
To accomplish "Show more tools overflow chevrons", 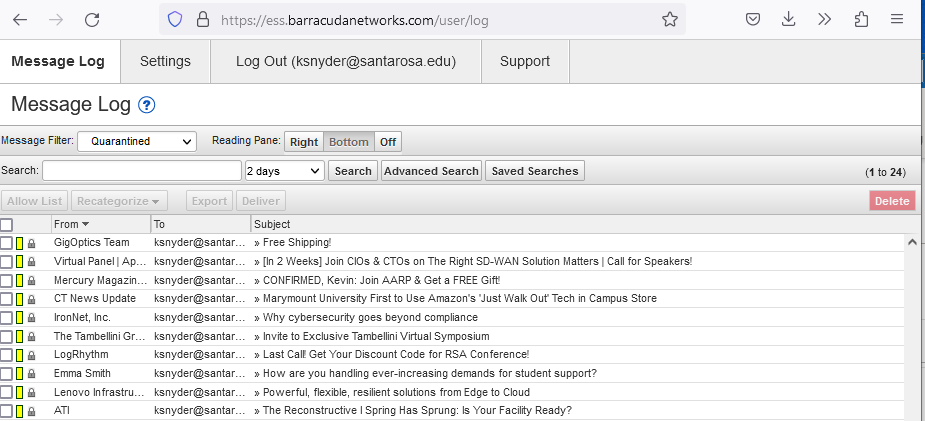I will tap(825, 19).
